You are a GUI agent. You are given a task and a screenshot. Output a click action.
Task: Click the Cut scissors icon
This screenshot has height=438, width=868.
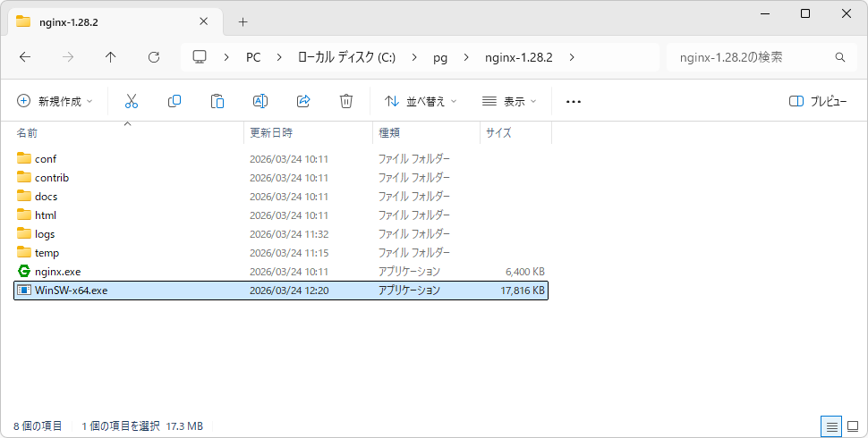[x=132, y=101]
